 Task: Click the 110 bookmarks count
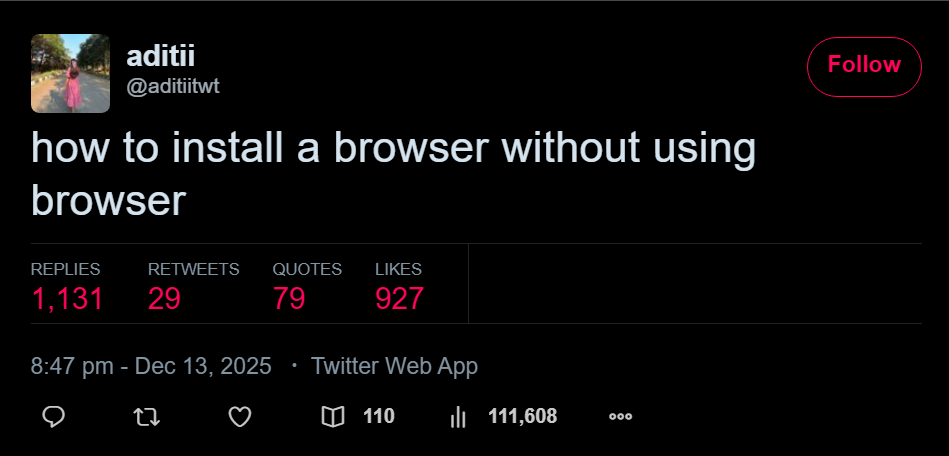pos(379,417)
